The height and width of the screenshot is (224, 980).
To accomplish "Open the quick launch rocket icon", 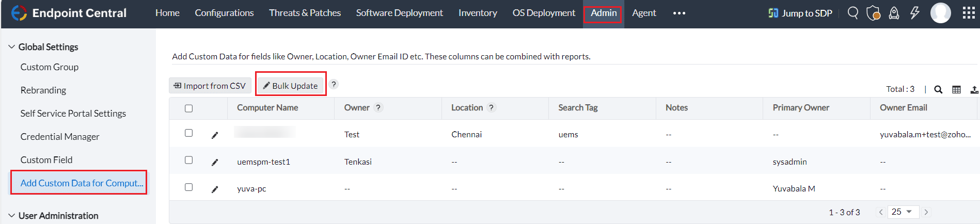I will (894, 13).
